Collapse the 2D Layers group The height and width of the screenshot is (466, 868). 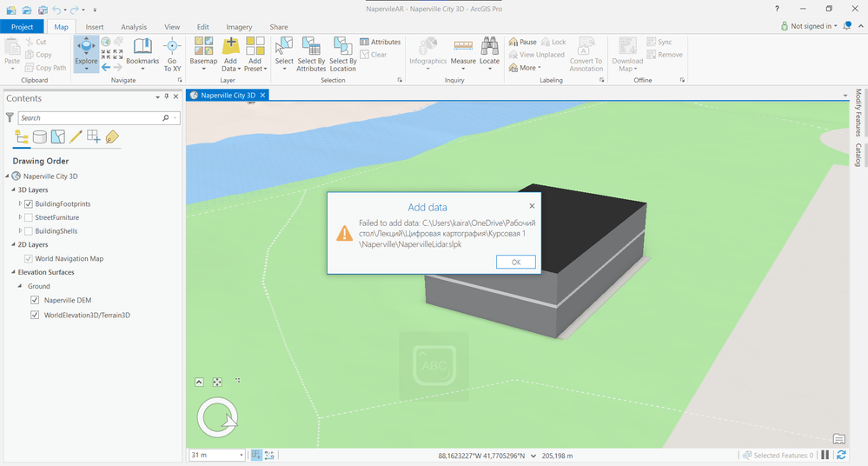point(13,245)
